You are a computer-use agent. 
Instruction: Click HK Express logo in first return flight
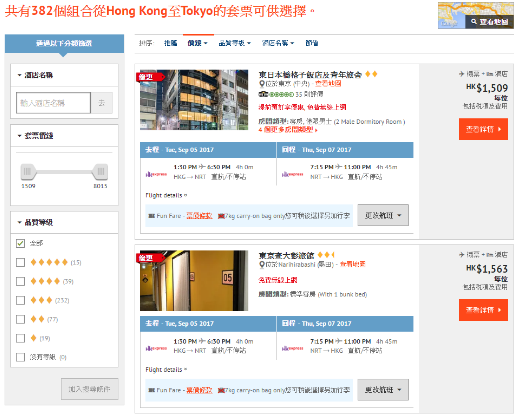click(x=293, y=174)
